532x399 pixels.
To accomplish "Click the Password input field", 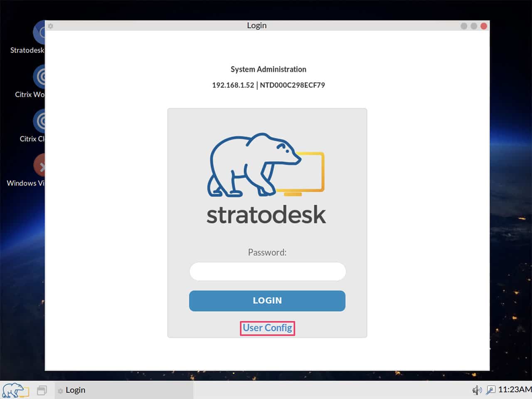I will click(x=267, y=271).
